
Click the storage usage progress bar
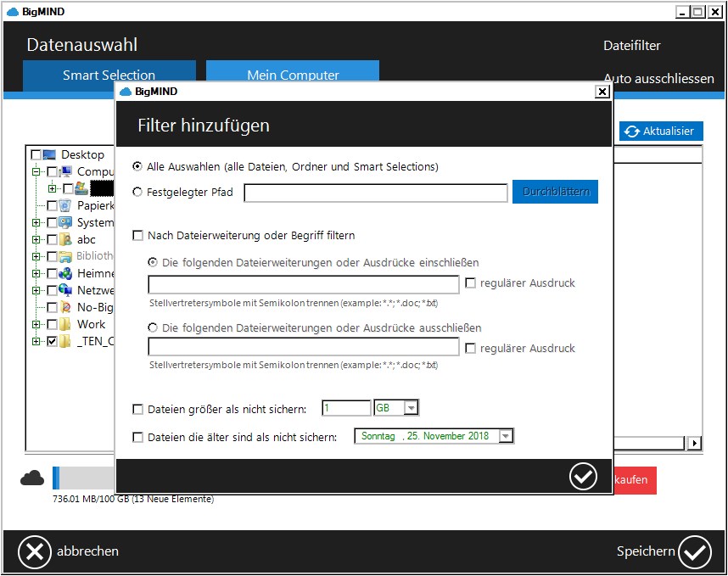83,478
